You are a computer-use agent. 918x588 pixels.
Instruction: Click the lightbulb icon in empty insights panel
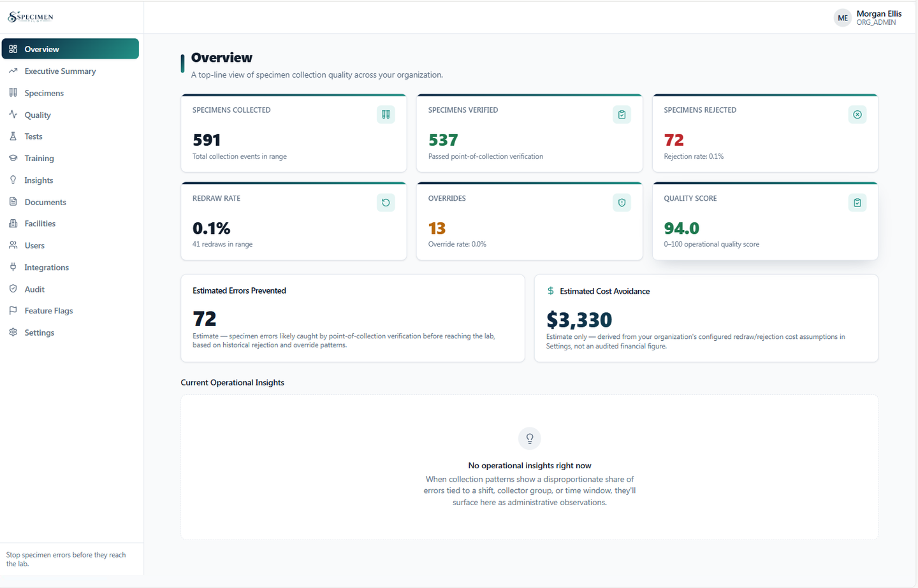530,438
